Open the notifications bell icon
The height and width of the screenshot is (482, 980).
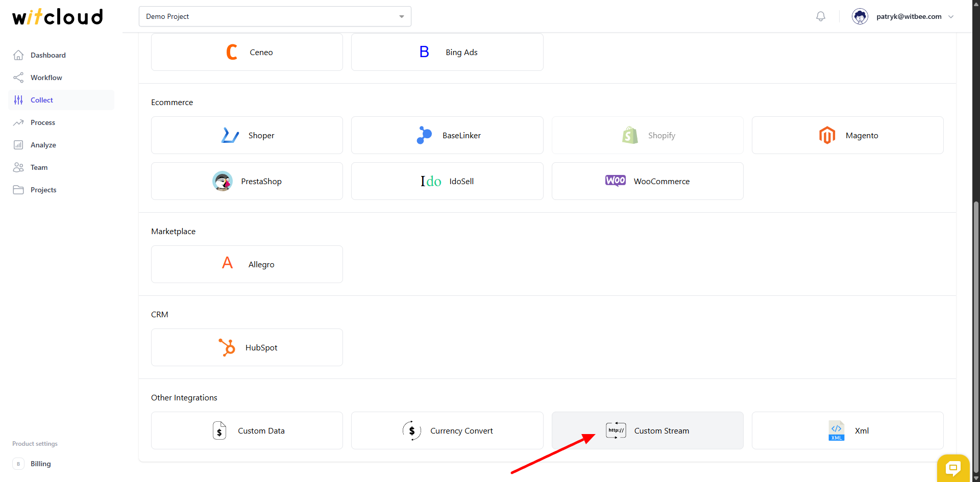coord(820,16)
